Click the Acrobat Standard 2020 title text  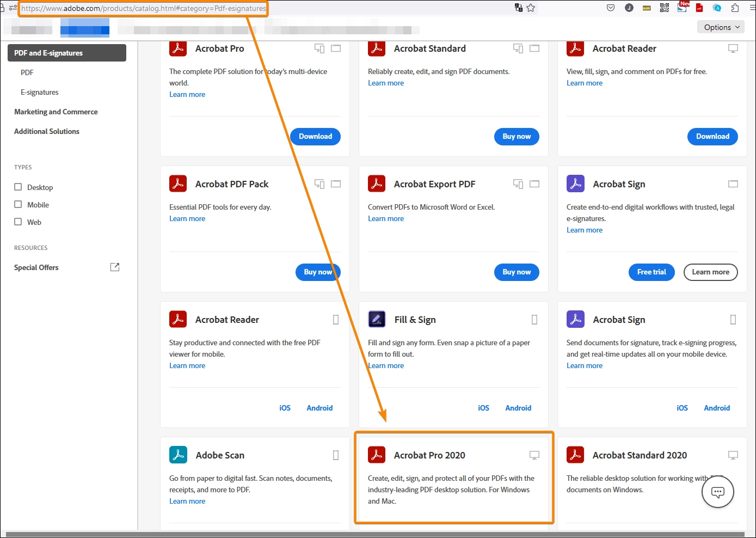pos(640,455)
